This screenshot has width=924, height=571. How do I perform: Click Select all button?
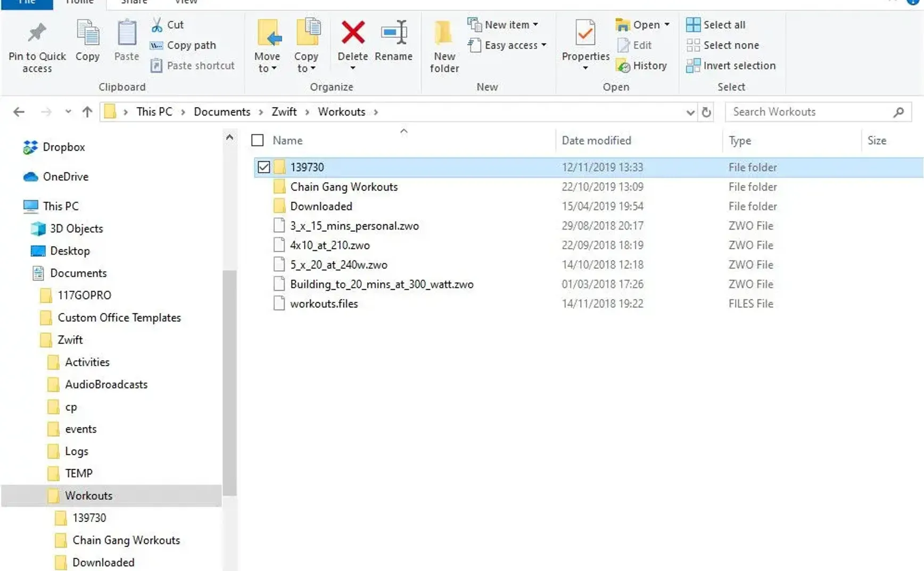click(716, 25)
